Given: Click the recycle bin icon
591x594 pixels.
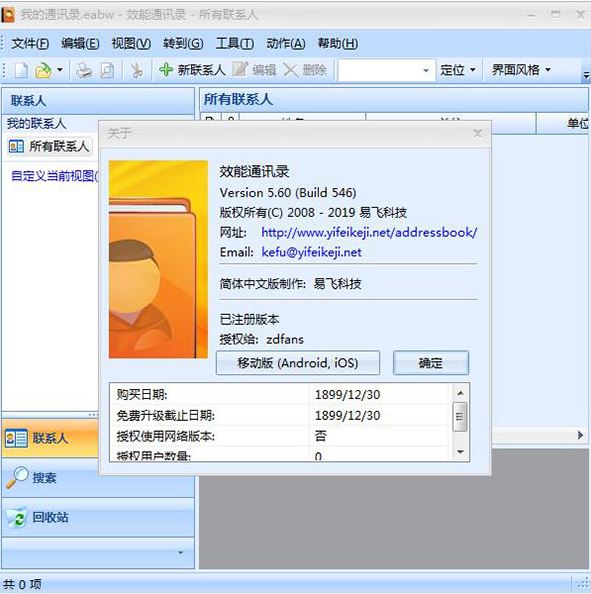Looking at the screenshot, I should tap(17, 517).
